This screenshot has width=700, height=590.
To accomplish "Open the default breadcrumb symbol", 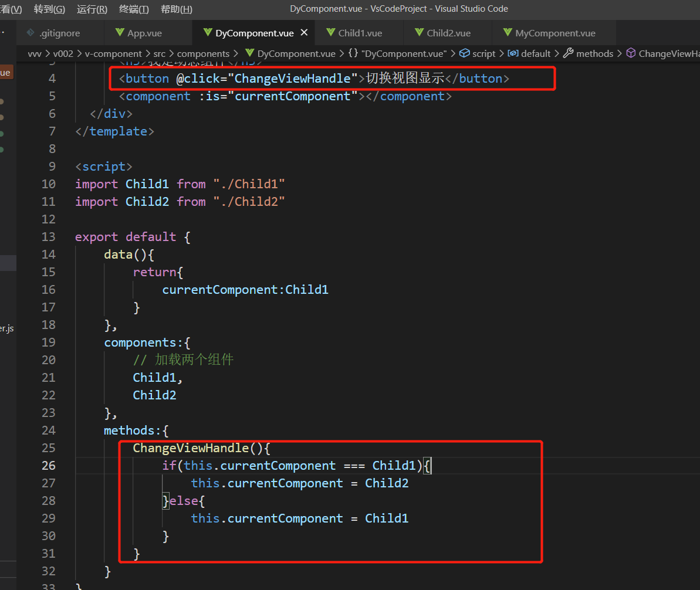I will [536, 53].
